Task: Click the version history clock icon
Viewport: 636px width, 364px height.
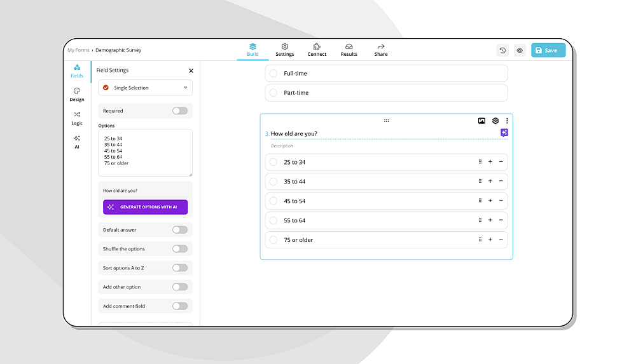Action: tap(502, 50)
